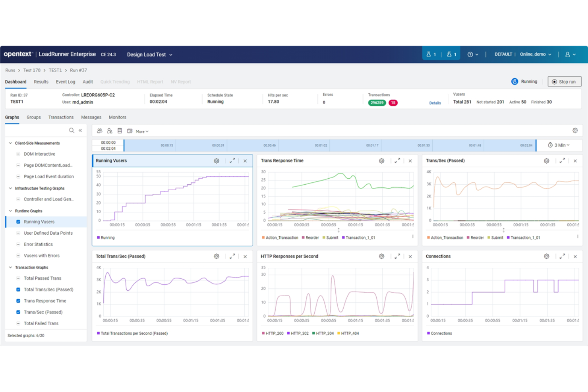Uncheck the Running Vusers graph checkbox
This screenshot has height=392, width=588.
click(x=18, y=222)
